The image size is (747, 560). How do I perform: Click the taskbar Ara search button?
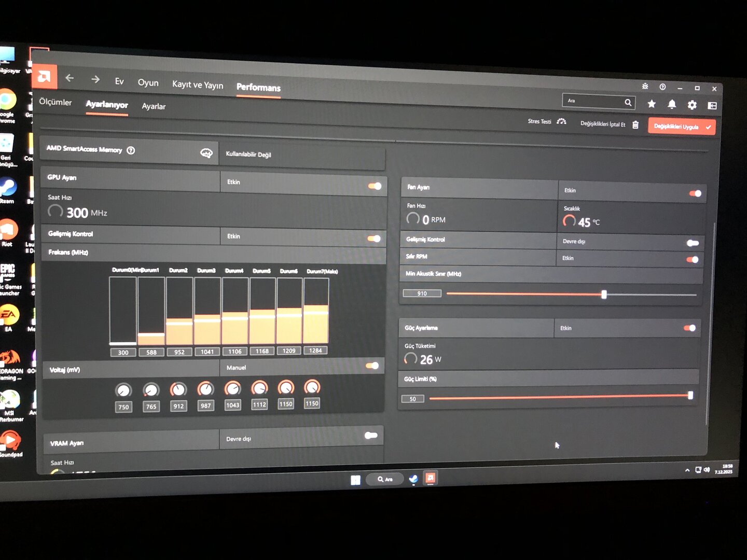[385, 479]
